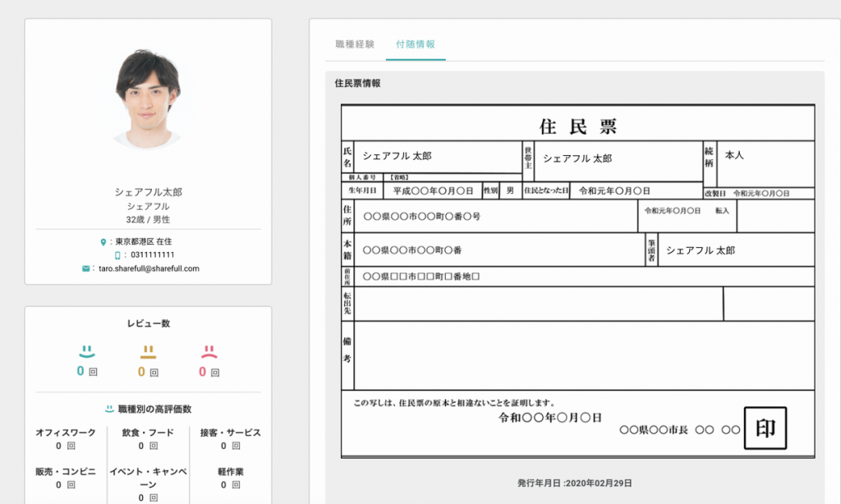The width and height of the screenshot is (841, 504).
Task: Click the 職種別の高評価数 heading
Action: click(x=154, y=409)
